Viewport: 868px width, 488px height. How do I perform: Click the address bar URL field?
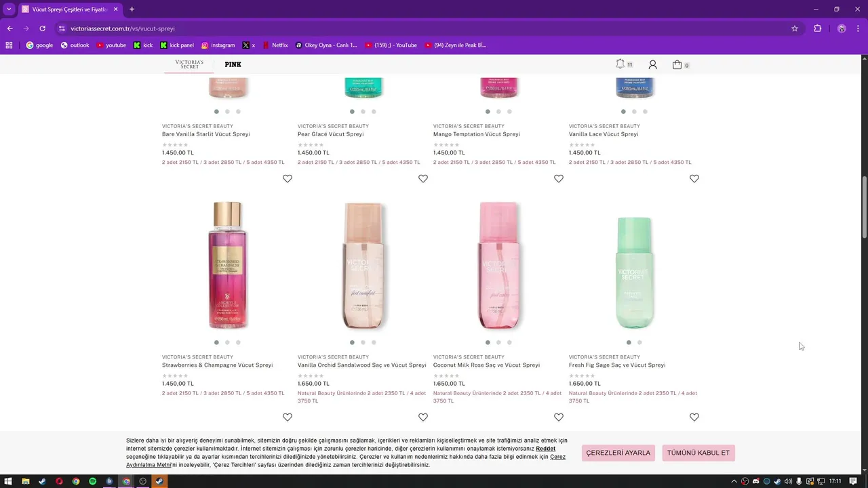pos(427,28)
